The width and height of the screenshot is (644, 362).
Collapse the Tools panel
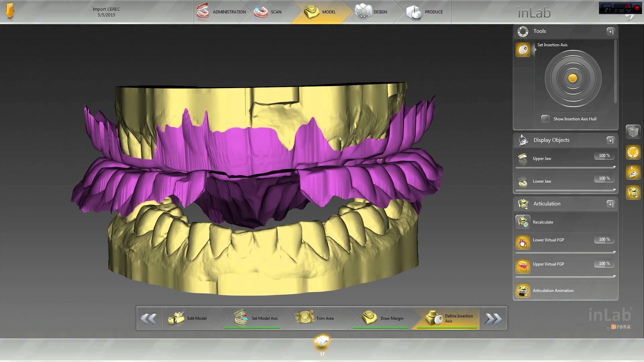click(x=610, y=31)
